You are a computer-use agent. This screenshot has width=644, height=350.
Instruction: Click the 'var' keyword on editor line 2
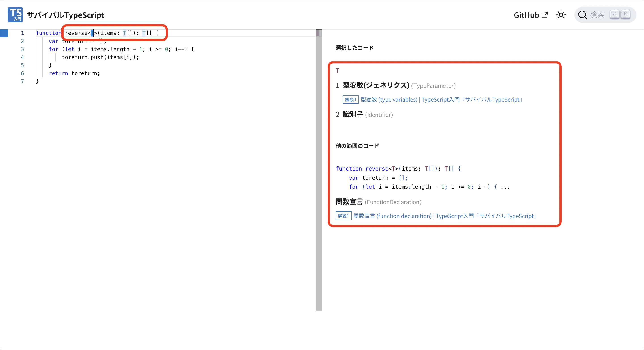click(x=53, y=41)
